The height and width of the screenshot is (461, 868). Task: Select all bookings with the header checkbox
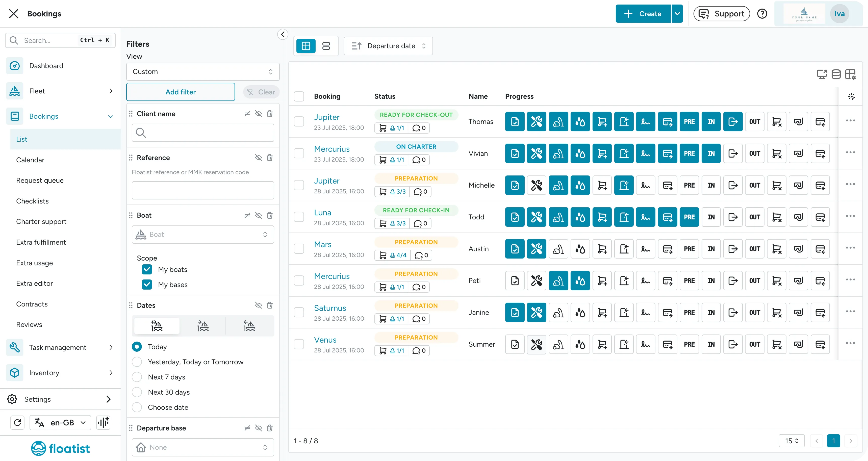click(298, 96)
